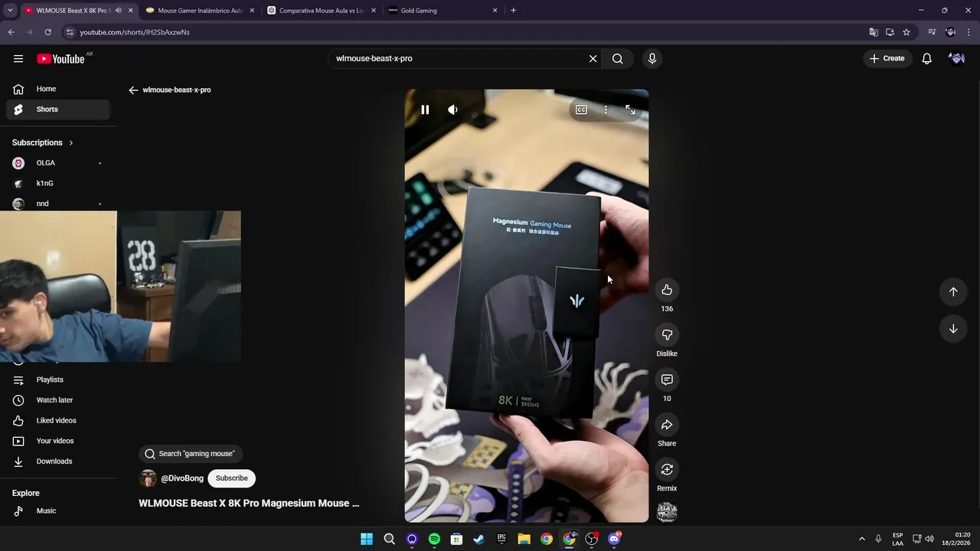Start voice search with the microphone
The image size is (980, 551).
pos(652,59)
